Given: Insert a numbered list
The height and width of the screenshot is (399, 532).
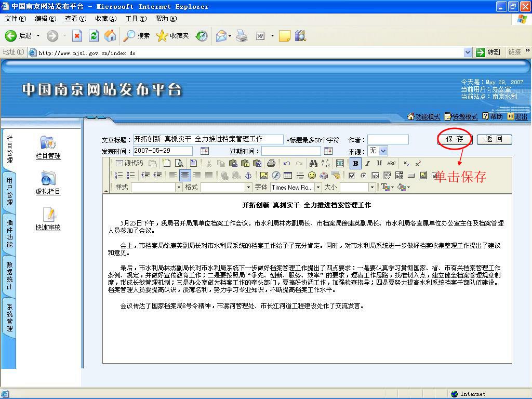Looking at the screenshot, I should pyautogui.click(x=119, y=175).
